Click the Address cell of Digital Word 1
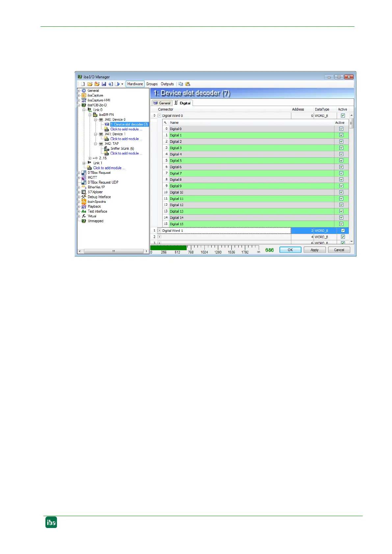 tap(302, 230)
